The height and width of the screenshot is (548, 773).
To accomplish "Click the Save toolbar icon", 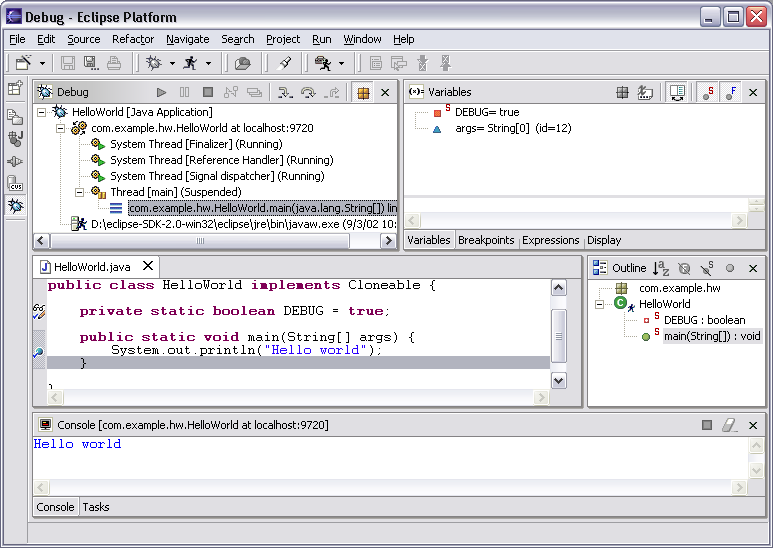I will (68, 63).
